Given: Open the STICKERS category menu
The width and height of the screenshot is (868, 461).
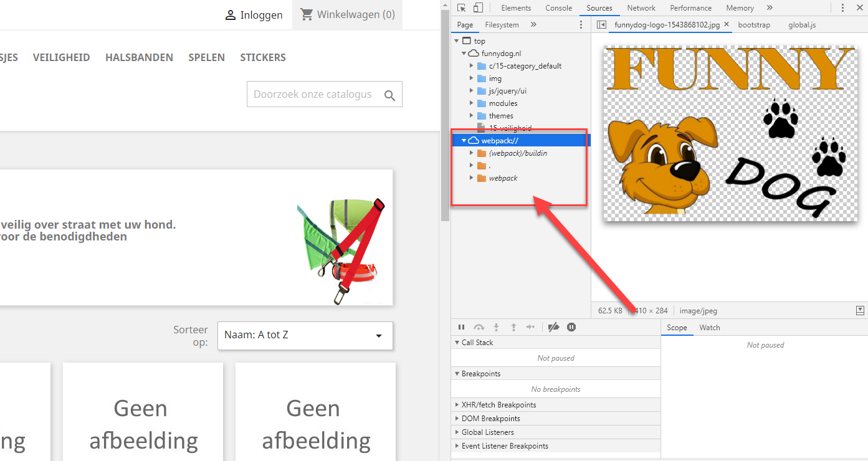Looking at the screenshot, I should point(263,57).
